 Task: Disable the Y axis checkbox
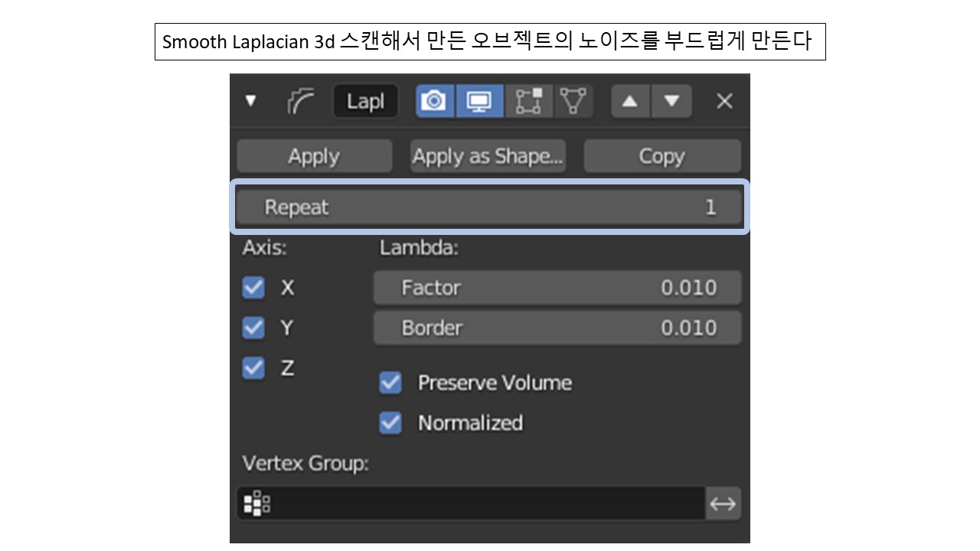click(253, 328)
